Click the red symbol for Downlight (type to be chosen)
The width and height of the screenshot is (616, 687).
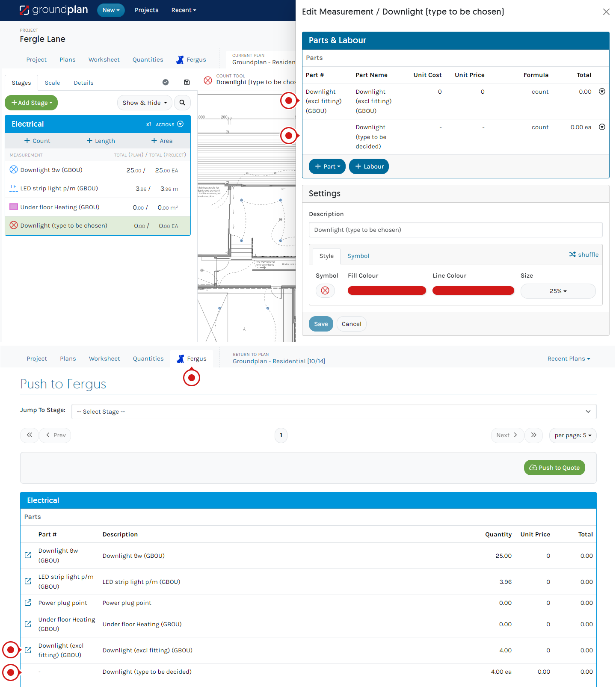coord(14,225)
